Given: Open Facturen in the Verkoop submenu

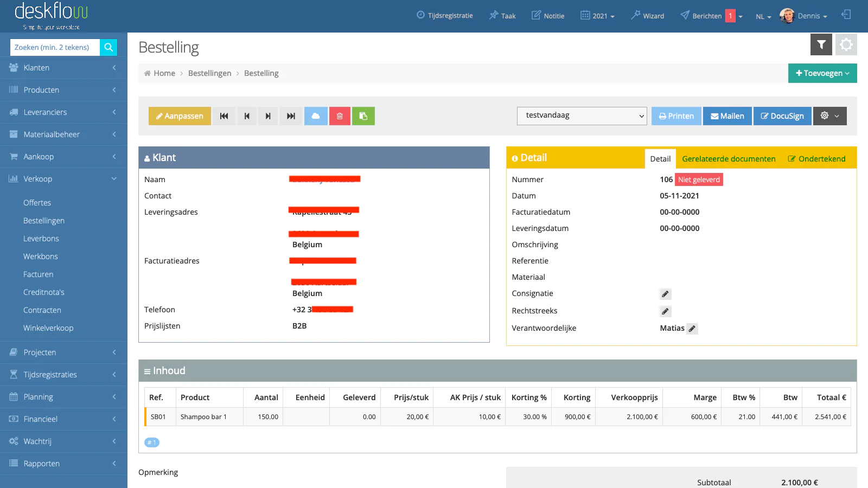Looking at the screenshot, I should point(39,274).
